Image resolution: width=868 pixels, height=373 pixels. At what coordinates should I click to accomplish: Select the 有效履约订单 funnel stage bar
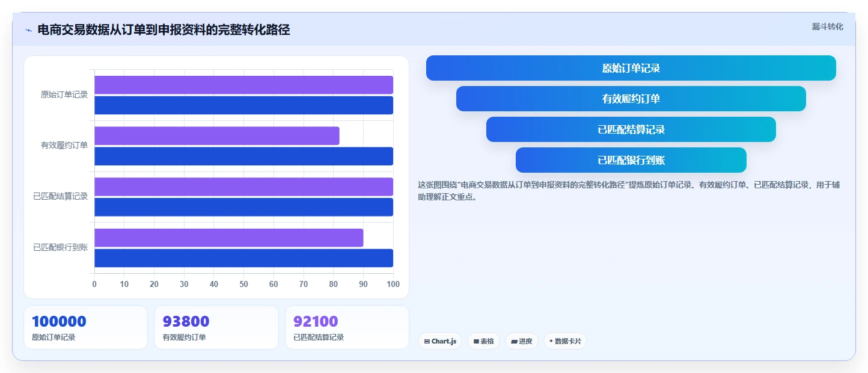[631, 99]
